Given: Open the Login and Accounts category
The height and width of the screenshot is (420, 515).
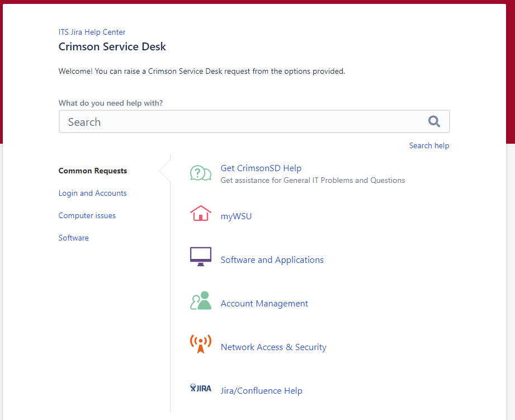Looking at the screenshot, I should (x=92, y=193).
